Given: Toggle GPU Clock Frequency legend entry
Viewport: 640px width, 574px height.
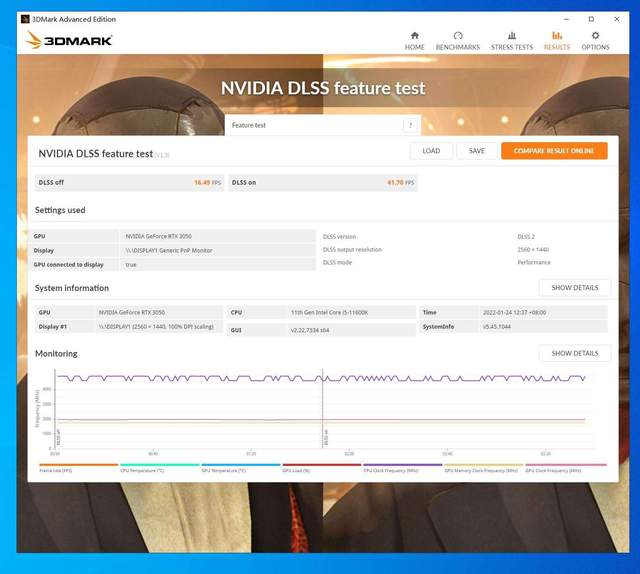Looking at the screenshot, I should click(566, 468).
